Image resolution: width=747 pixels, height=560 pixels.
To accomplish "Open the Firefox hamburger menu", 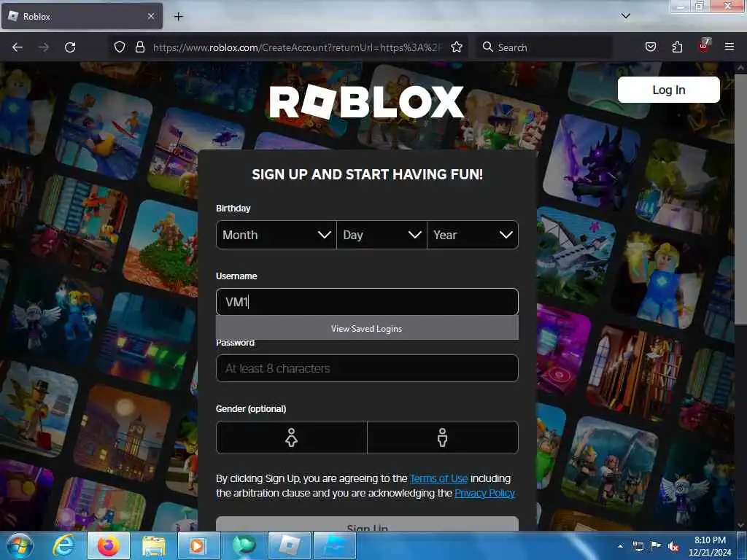I will pyautogui.click(x=729, y=47).
